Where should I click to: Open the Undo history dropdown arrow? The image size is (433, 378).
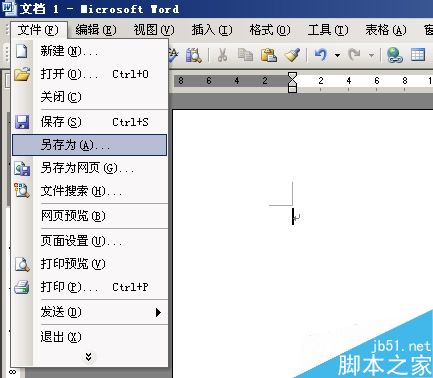coord(338,55)
